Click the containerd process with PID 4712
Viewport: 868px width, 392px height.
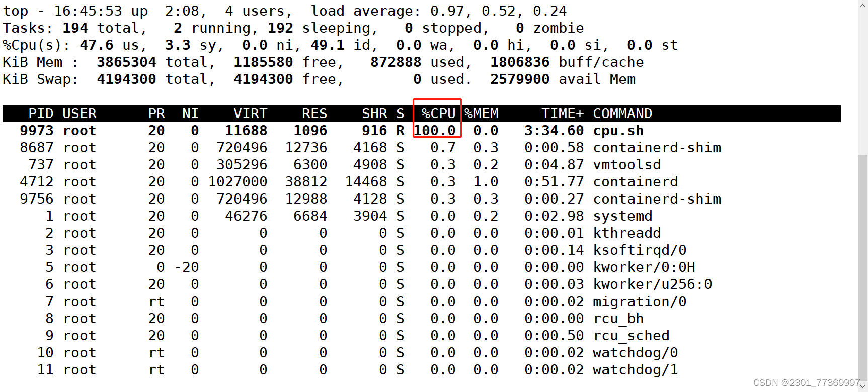point(635,182)
